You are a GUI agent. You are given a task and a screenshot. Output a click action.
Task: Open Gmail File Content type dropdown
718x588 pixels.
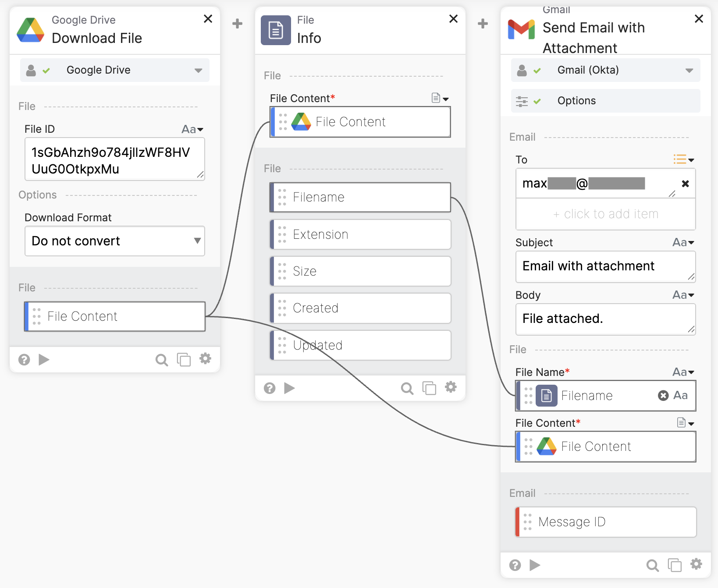tap(686, 423)
